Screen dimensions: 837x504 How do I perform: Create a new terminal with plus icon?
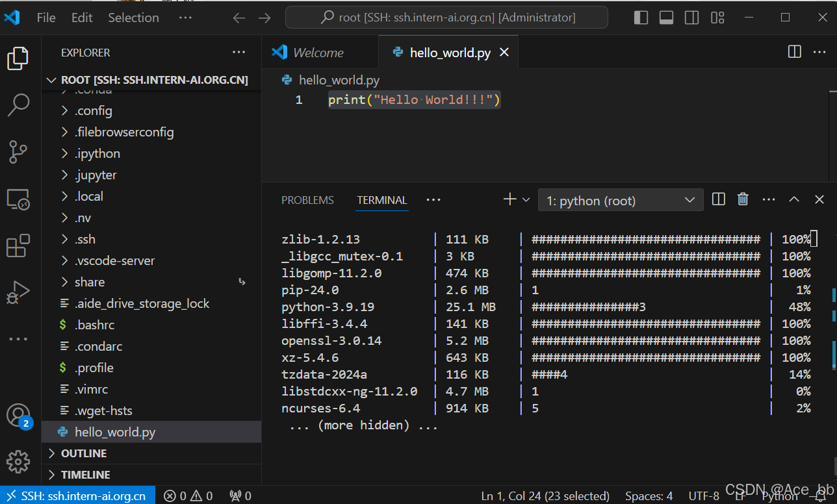coord(510,199)
